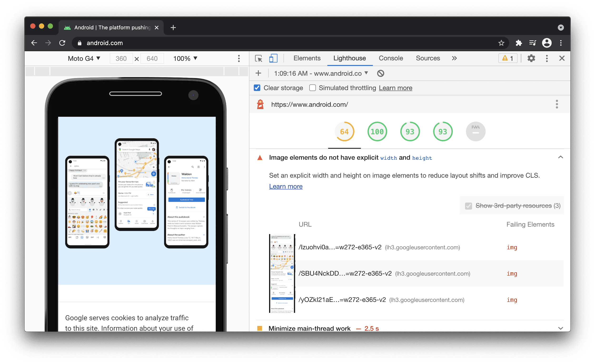
Task: Click the Lighthouse tab in DevTools
Action: 349,59
